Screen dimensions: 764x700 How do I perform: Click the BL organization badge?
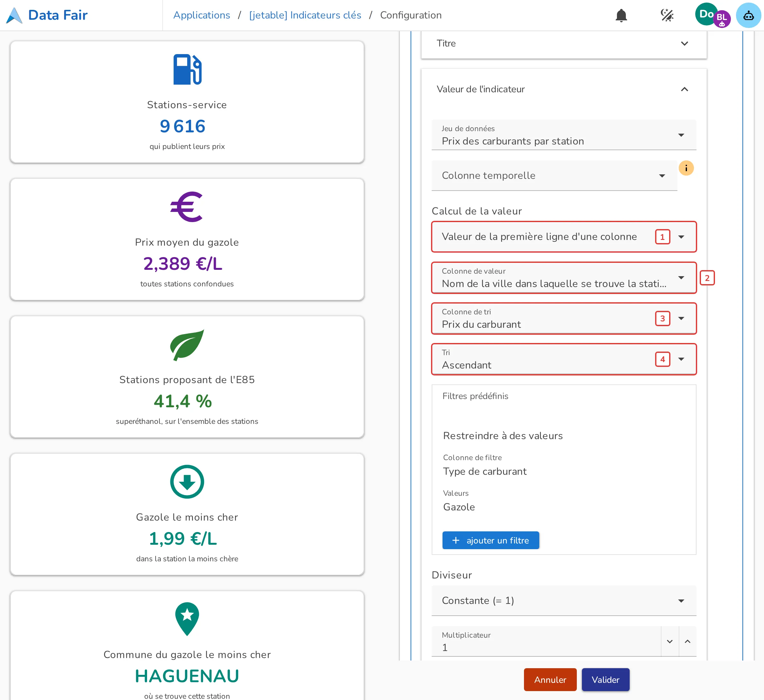[722, 18]
